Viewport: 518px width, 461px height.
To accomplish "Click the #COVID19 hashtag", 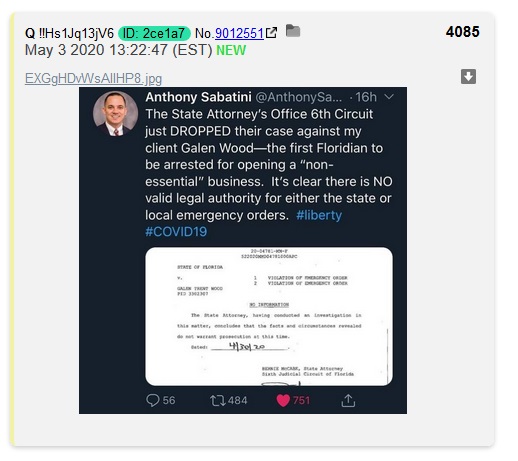I will (176, 232).
